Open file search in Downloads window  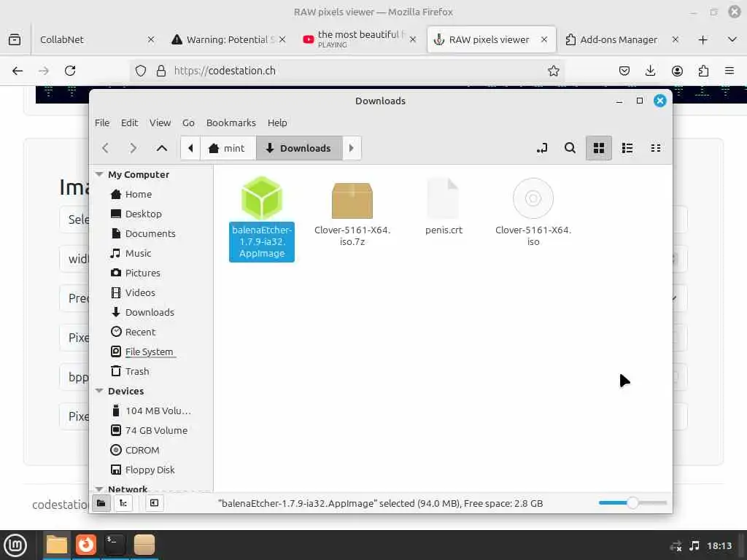[x=570, y=148]
